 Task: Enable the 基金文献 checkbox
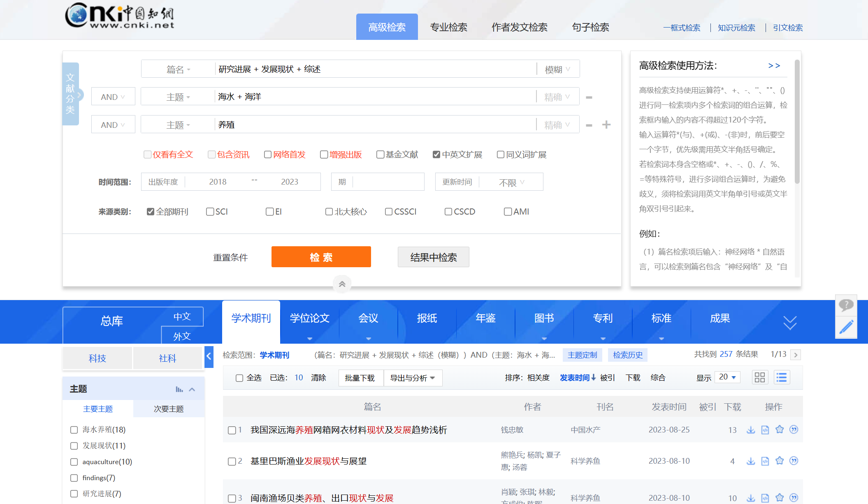point(381,155)
